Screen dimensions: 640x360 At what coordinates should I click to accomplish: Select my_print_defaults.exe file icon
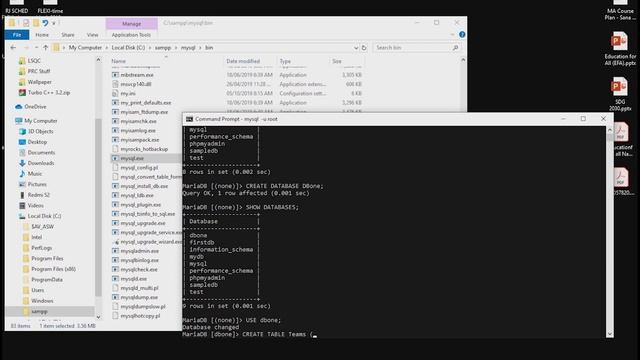click(x=115, y=103)
